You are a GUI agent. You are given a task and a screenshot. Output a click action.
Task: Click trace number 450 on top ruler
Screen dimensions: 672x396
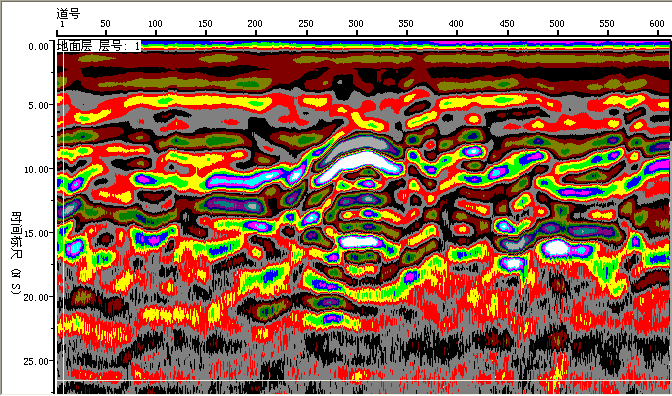507,24
